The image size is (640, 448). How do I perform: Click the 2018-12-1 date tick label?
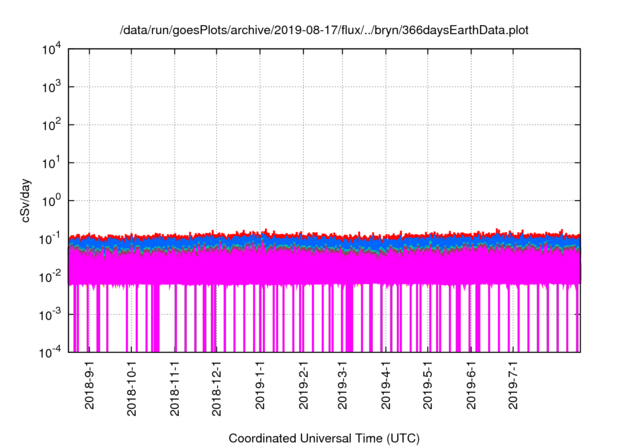216,388
